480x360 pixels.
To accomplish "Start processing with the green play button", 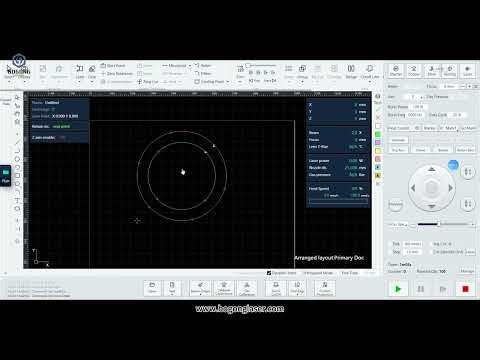I will (x=398, y=289).
